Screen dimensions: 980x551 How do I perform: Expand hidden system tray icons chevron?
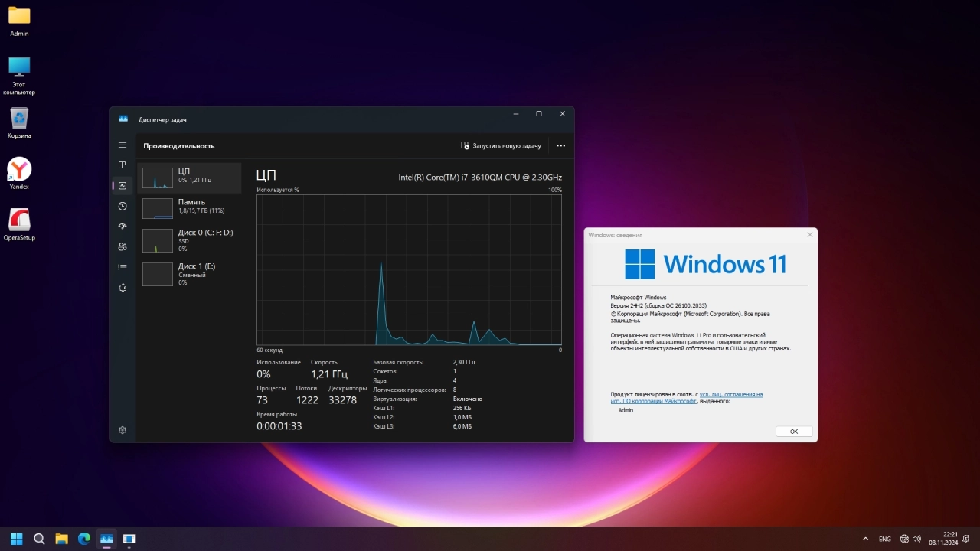866,539
